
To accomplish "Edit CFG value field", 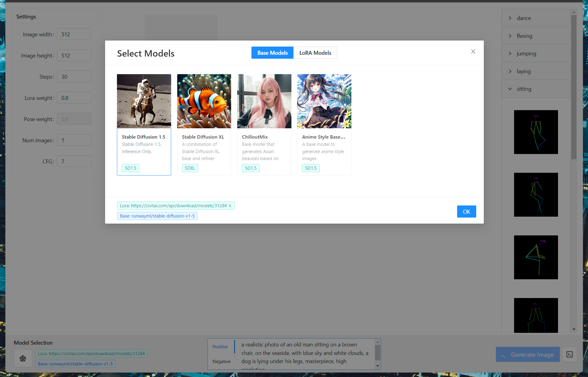I will [x=74, y=161].
